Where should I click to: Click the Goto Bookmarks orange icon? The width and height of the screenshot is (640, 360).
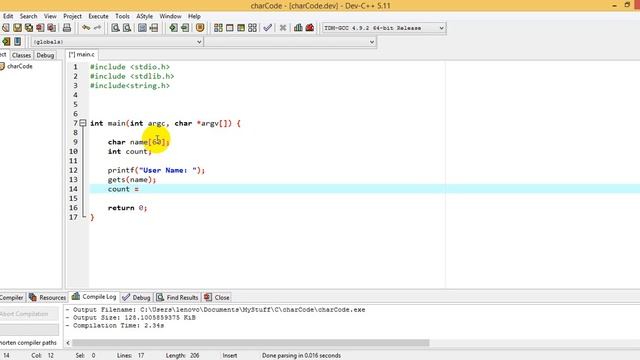pyautogui.click(x=200, y=28)
